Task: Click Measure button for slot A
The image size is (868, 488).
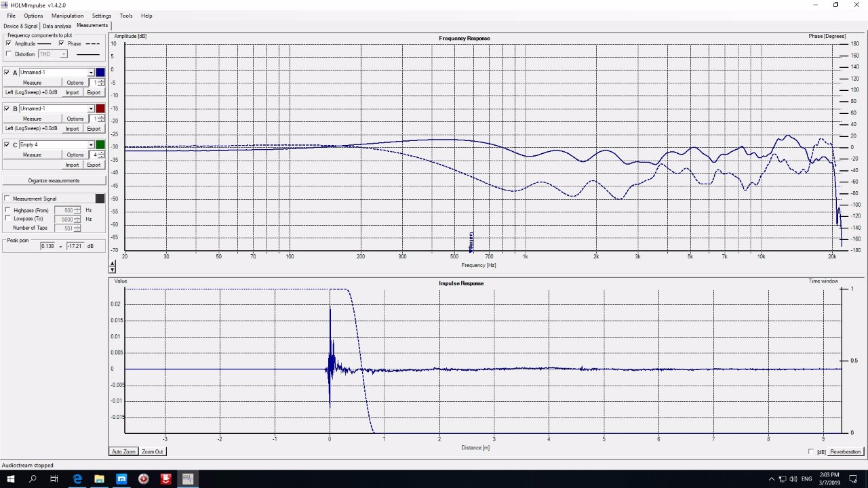Action: (32, 83)
